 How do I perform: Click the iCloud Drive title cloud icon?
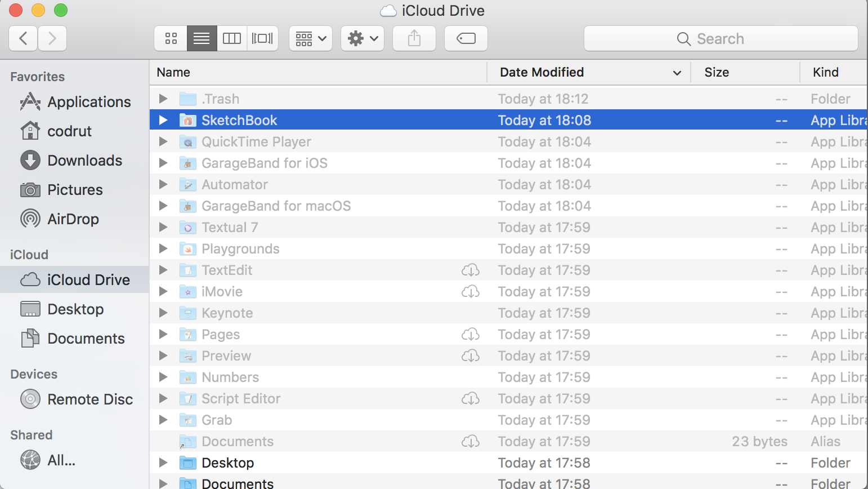[388, 11]
